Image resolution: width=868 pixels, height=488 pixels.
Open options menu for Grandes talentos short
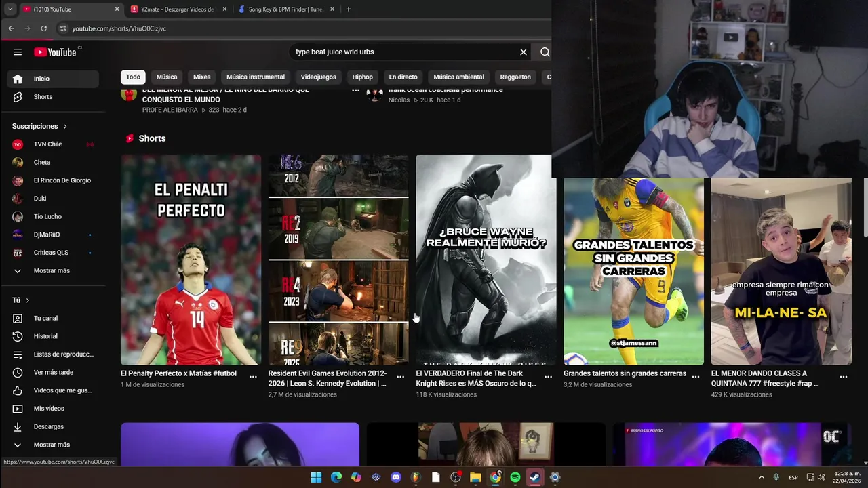pyautogui.click(x=696, y=377)
